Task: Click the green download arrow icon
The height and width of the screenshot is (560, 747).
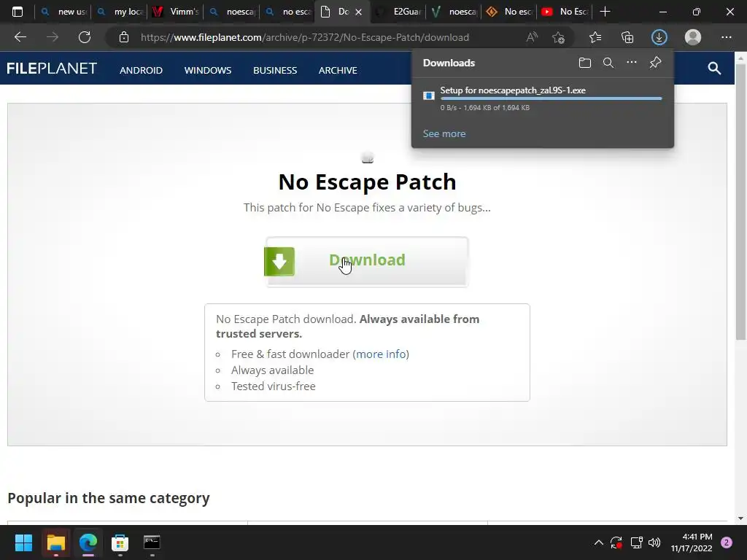Action: pos(279,262)
